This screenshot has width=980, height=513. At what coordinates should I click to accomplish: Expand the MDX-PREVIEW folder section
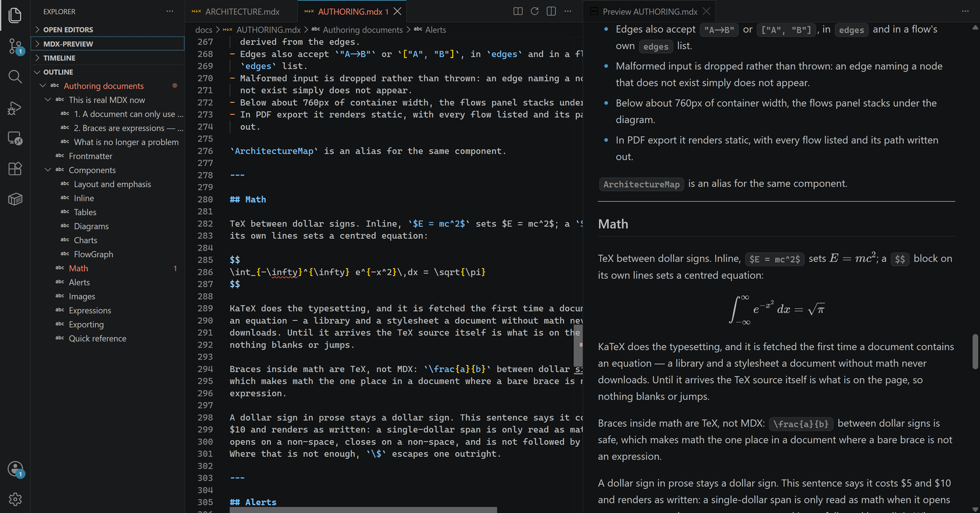108,43
